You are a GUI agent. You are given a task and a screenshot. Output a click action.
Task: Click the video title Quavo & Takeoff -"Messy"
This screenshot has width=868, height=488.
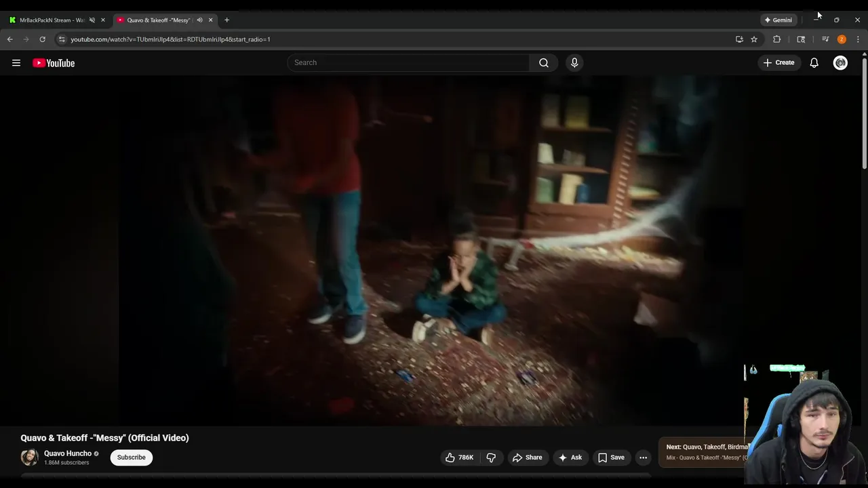104,438
